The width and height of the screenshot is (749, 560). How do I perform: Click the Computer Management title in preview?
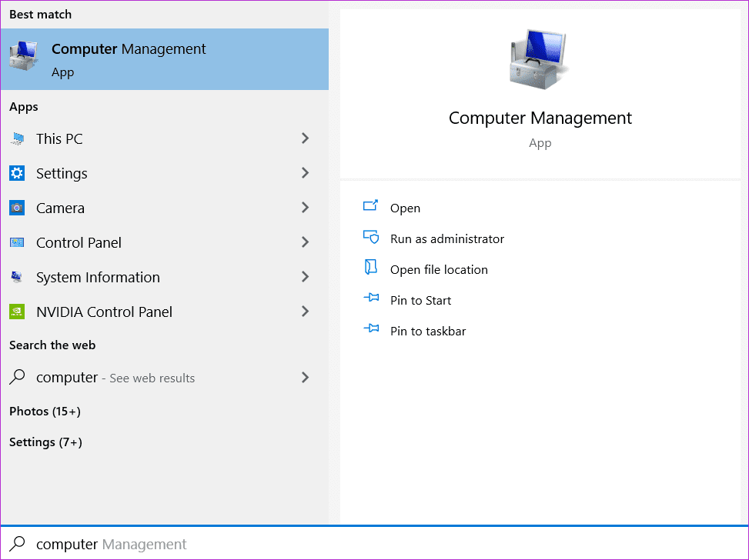[x=540, y=118]
